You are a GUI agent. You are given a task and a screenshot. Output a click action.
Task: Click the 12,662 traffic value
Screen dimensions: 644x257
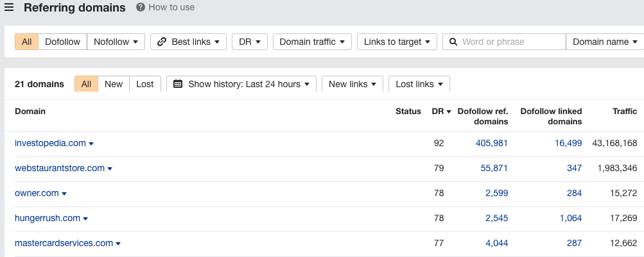[x=624, y=243]
